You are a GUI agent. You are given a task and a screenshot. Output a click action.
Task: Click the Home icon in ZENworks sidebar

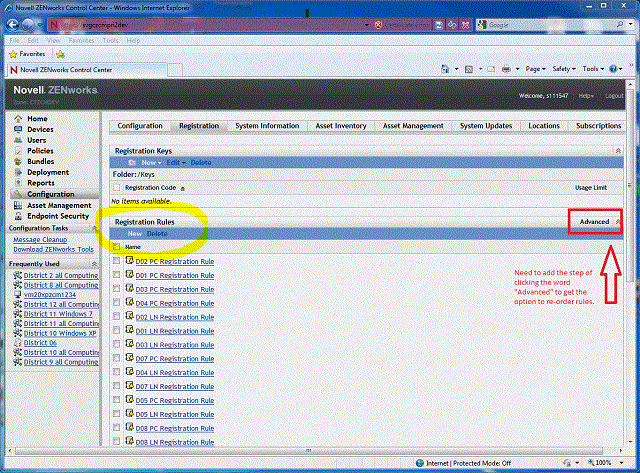coord(18,119)
